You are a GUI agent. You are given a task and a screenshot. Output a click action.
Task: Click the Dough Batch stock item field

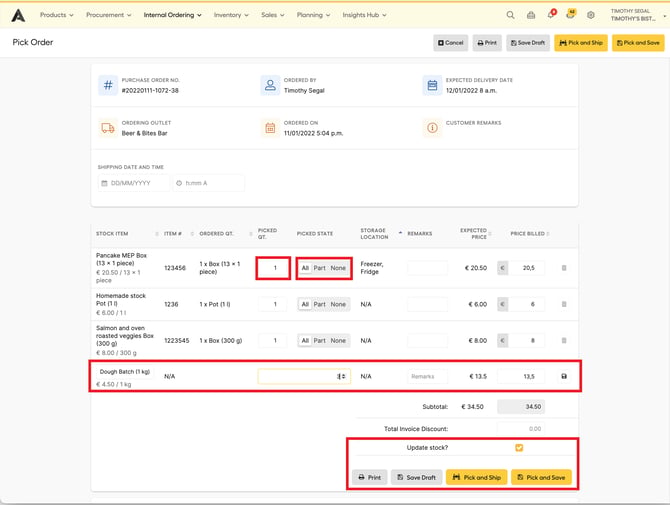[x=125, y=372]
